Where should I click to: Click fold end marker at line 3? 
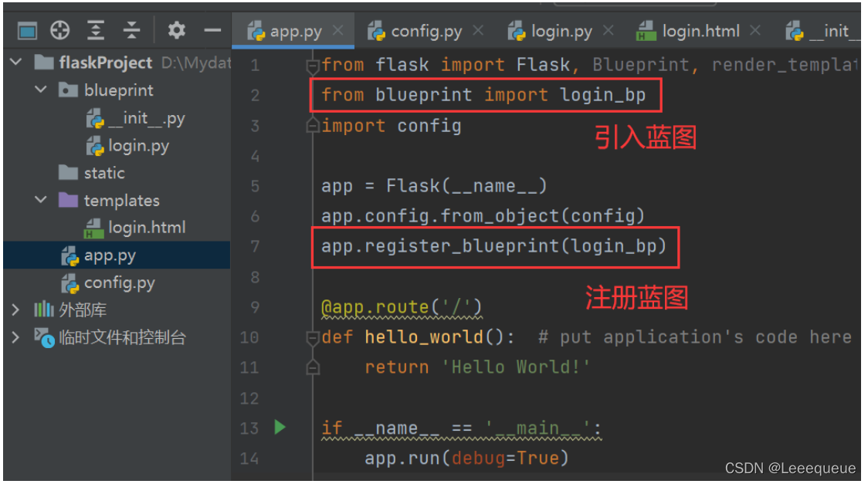[x=312, y=126]
